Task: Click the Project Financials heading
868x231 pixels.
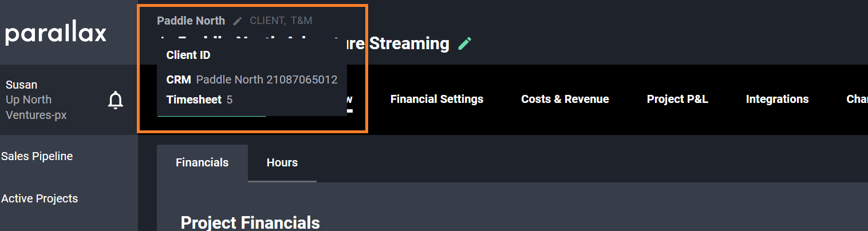Action: point(250,222)
